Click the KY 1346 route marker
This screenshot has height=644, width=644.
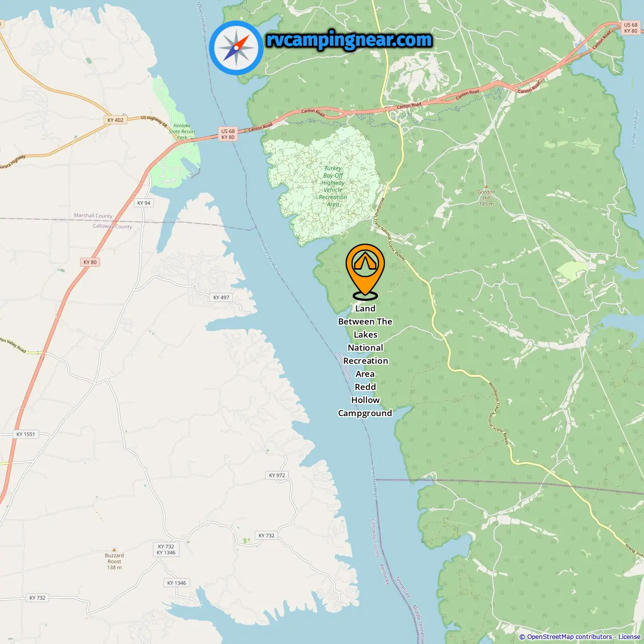click(x=177, y=583)
